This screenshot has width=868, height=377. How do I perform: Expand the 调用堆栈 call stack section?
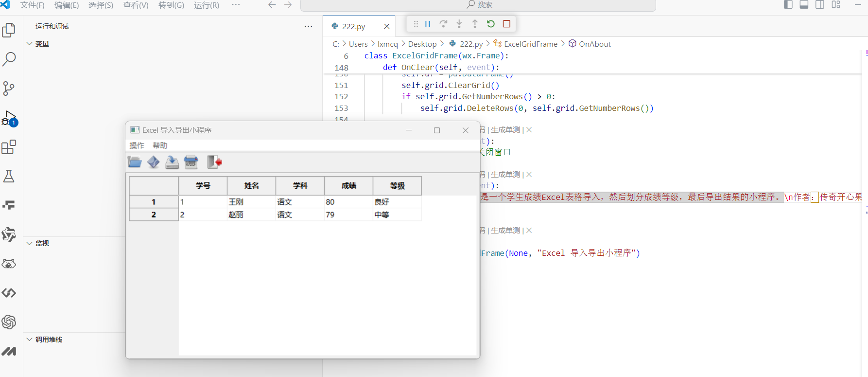(49, 340)
